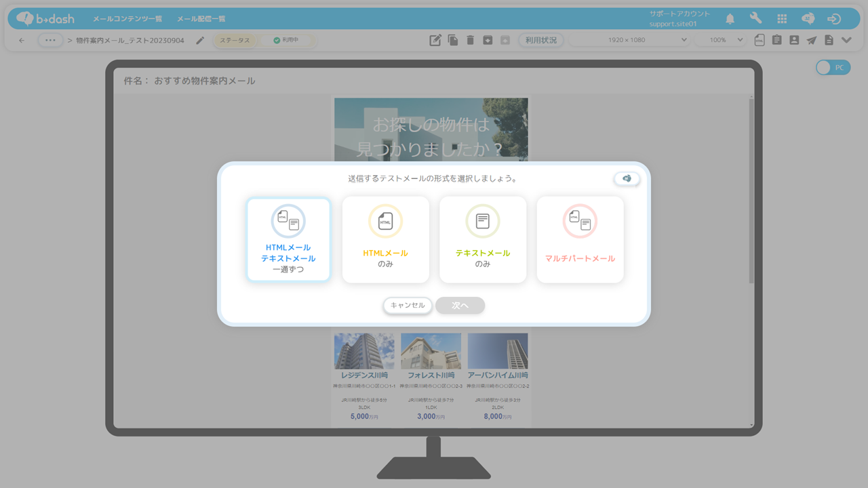Click the アーバンハイム川崎 building thumbnail
This screenshot has height=488, width=868.
coord(498,350)
